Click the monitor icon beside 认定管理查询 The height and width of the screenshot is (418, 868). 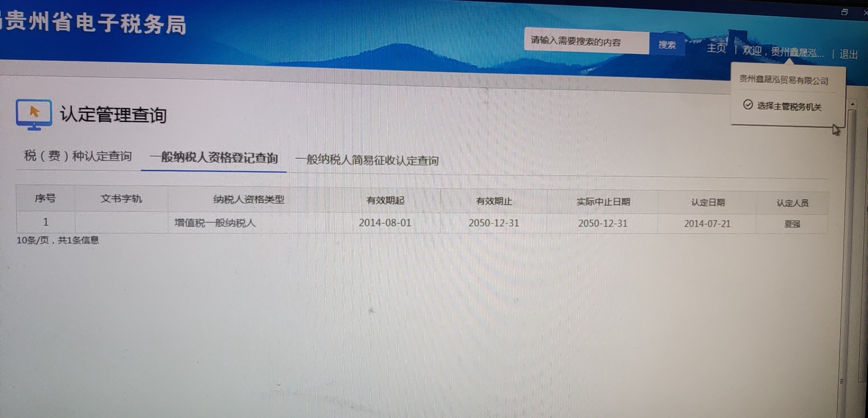coord(34,114)
